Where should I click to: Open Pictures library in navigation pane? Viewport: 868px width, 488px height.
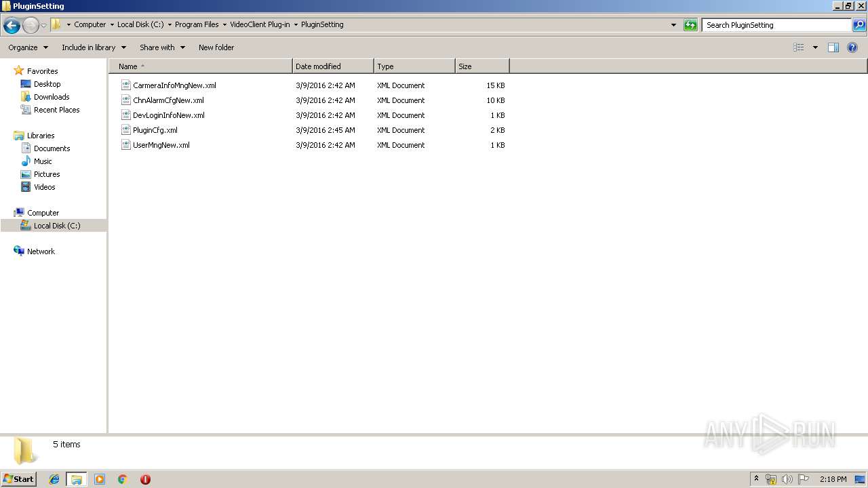click(x=47, y=174)
